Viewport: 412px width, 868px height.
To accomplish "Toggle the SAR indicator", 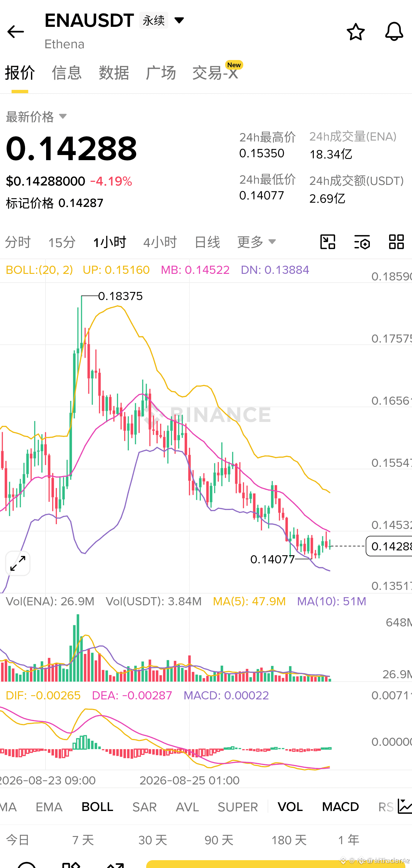I will 144,807.
